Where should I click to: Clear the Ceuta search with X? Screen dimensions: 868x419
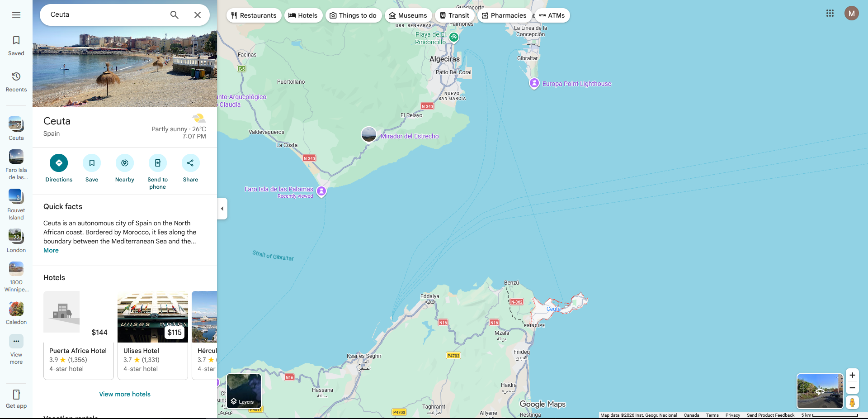(198, 15)
